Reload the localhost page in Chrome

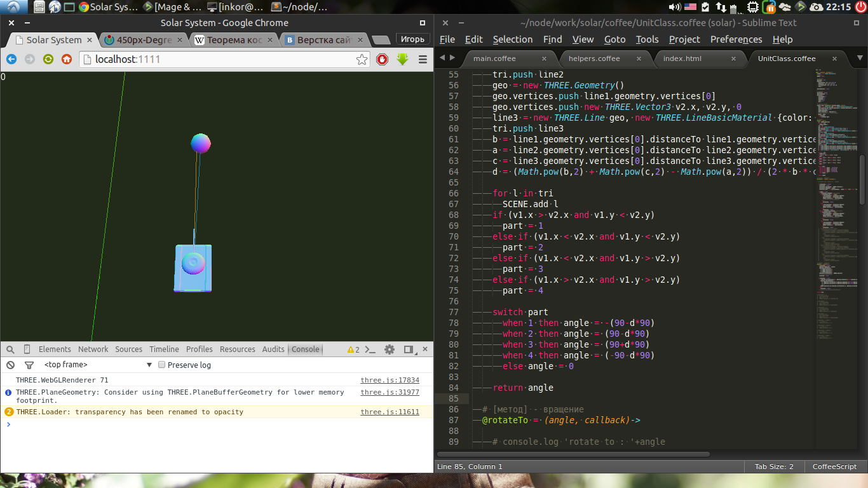[48, 59]
